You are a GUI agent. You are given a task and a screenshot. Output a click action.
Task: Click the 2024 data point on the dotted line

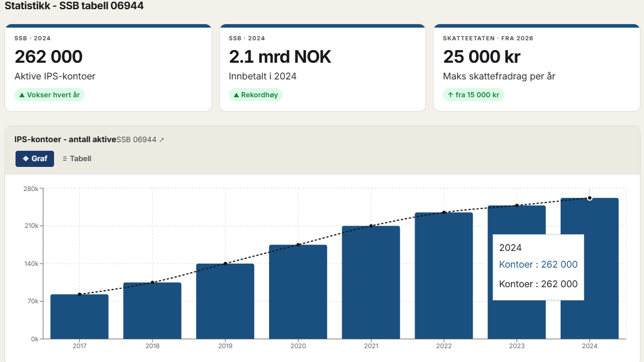coord(589,198)
